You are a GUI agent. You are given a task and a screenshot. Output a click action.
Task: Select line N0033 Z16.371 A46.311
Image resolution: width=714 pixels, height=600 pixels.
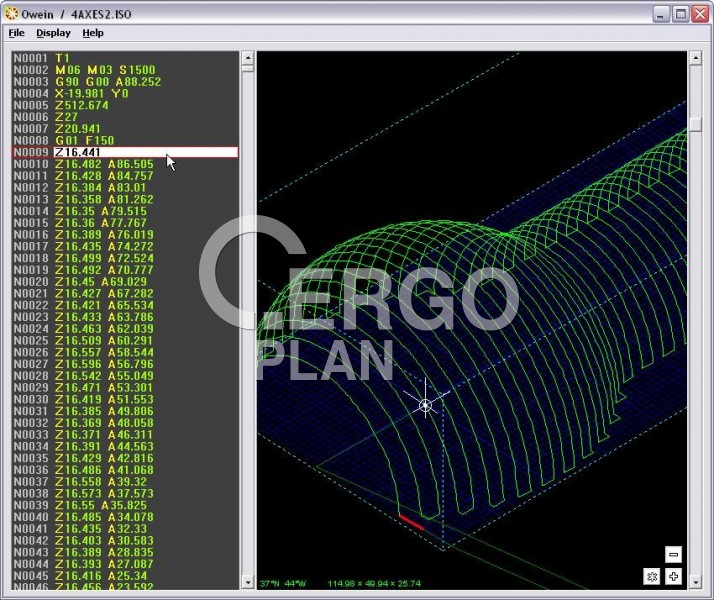pos(125,435)
